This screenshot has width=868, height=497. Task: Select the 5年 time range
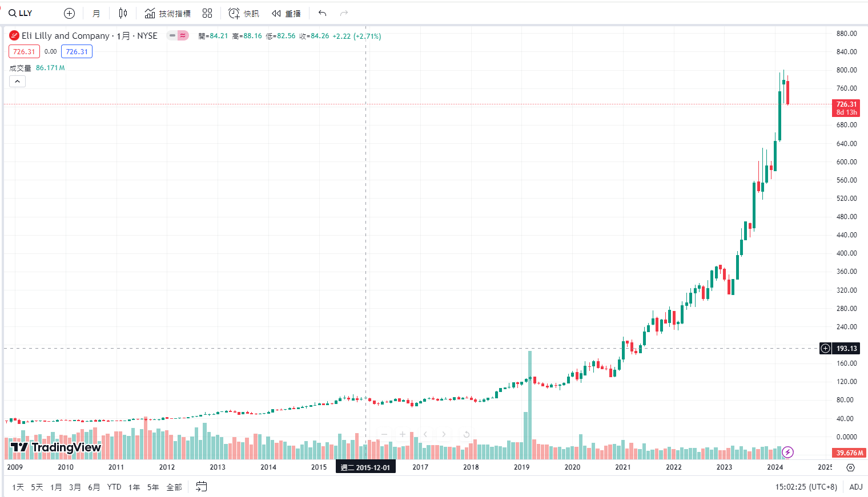point(153,487)
